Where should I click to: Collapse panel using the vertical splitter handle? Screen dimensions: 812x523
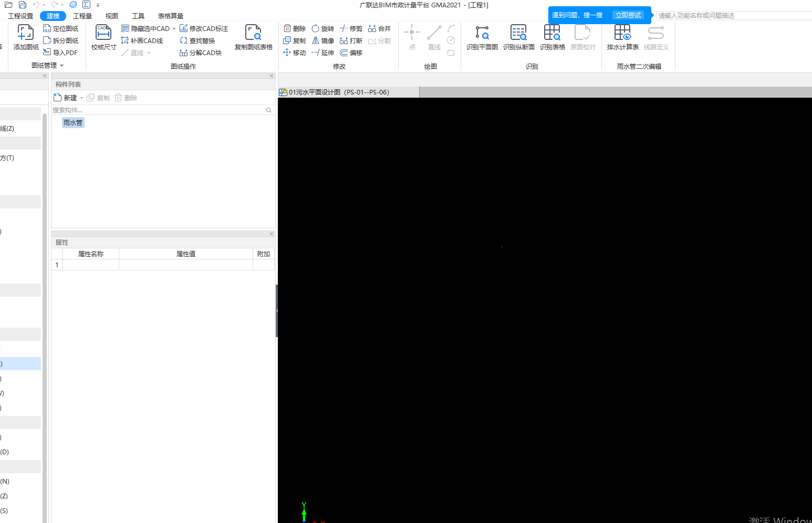[277, 311]
